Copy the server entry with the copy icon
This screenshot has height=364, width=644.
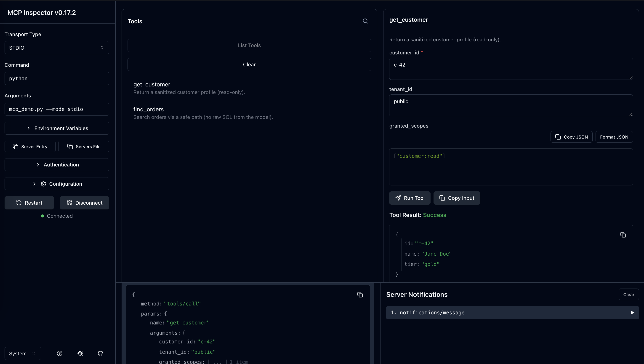tap(30, 146)
